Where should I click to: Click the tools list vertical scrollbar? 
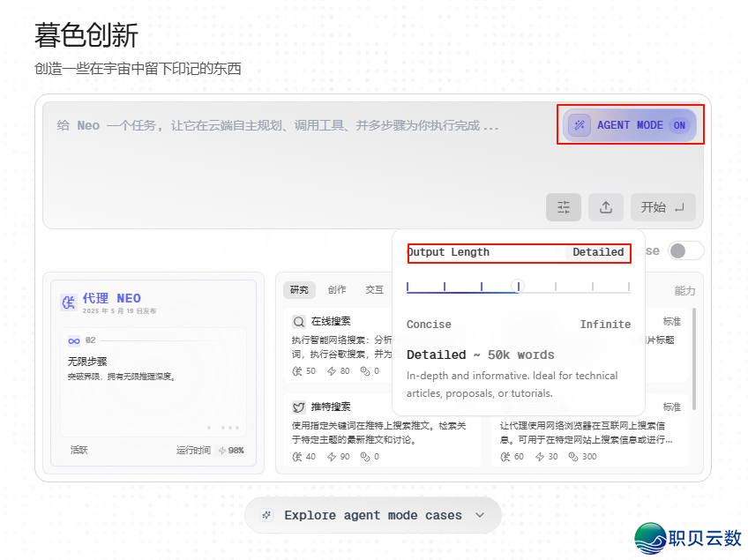tap(694, 359)
